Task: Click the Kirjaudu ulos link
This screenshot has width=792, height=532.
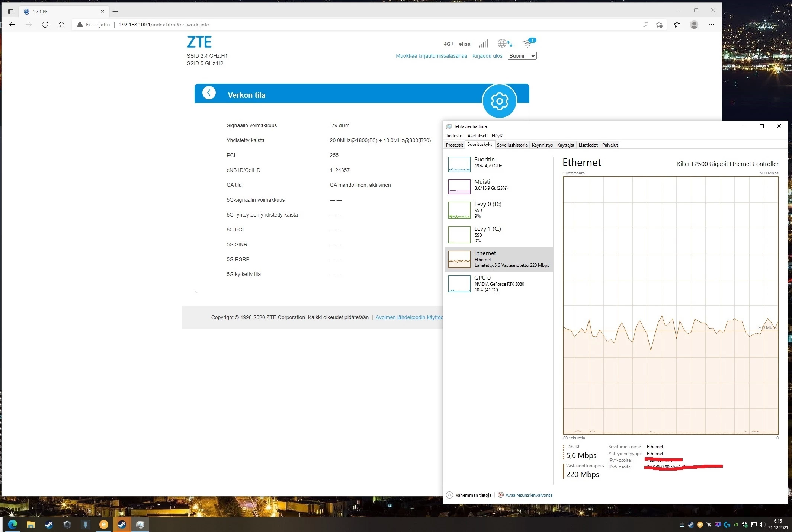Action: pyautogui.click(x=487, y=56)
